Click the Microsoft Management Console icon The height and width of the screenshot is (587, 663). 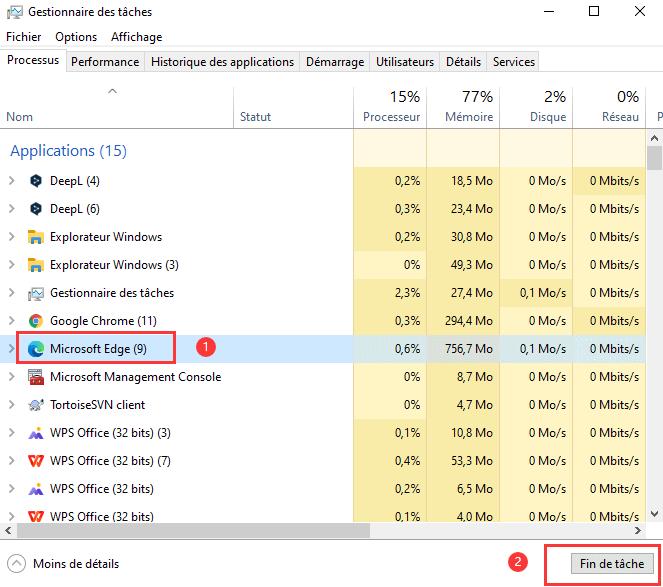36,377
